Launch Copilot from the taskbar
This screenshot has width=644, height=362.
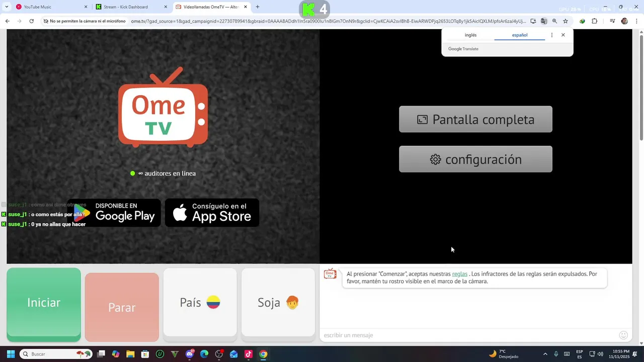coord(116,354)
